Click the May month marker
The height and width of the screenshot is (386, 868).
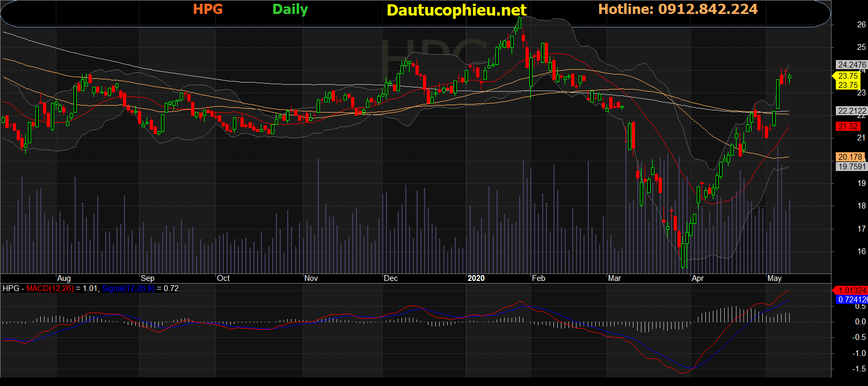(x=775, y=278)
